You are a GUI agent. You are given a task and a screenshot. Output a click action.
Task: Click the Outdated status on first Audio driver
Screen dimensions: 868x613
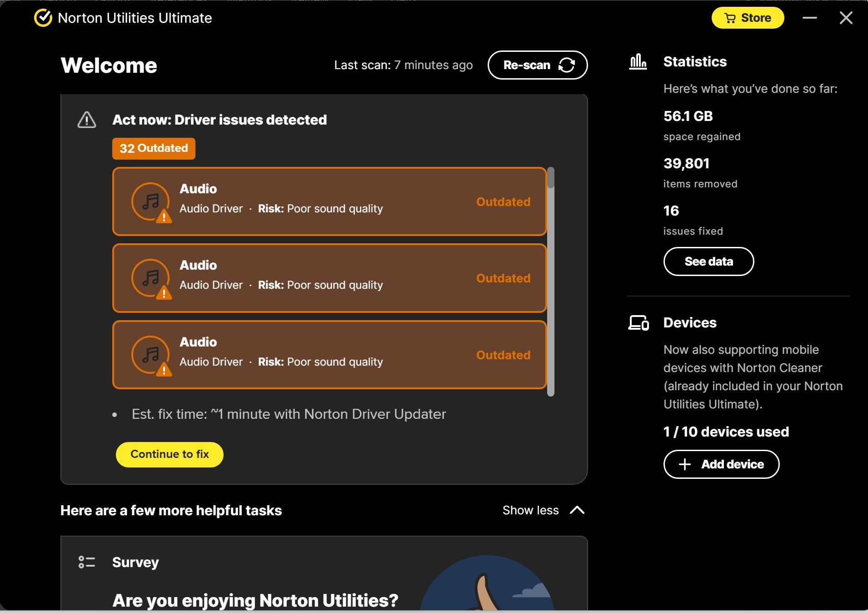point(503,202)
